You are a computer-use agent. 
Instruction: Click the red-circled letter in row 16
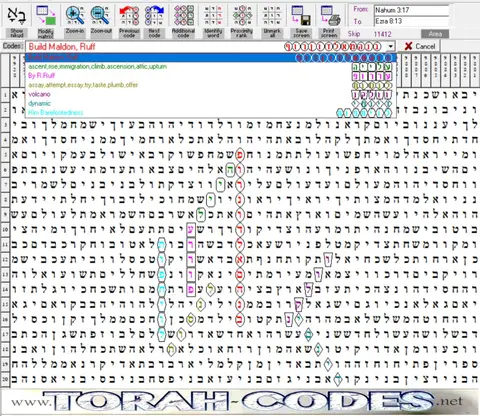pos(240,319)
